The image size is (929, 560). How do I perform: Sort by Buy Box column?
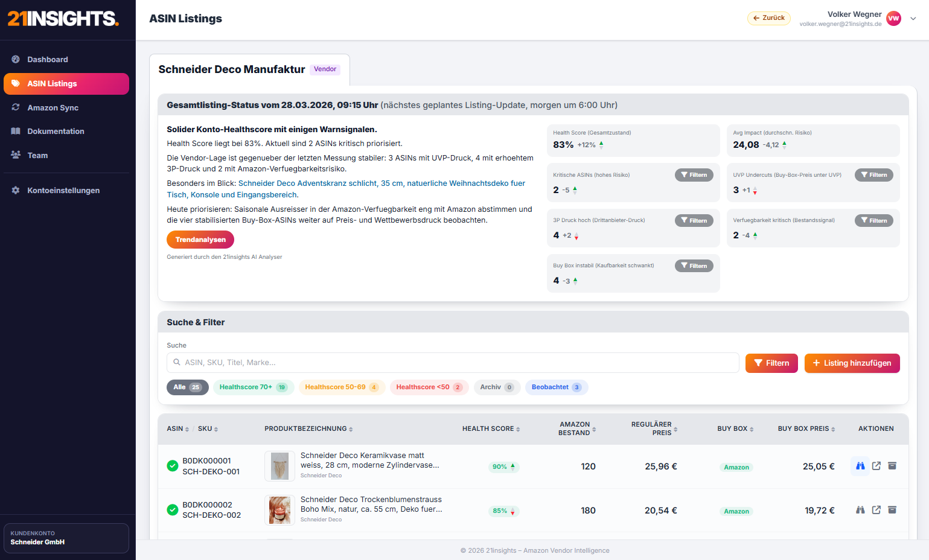tap(735, 428)
